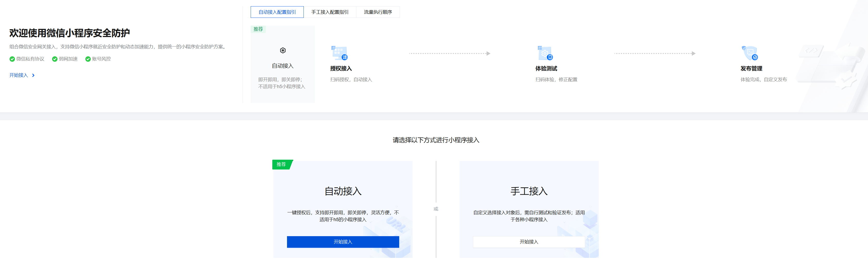Open the 手工接入配置指引 tab
868x270 pixels.
(x=330, y=12)
